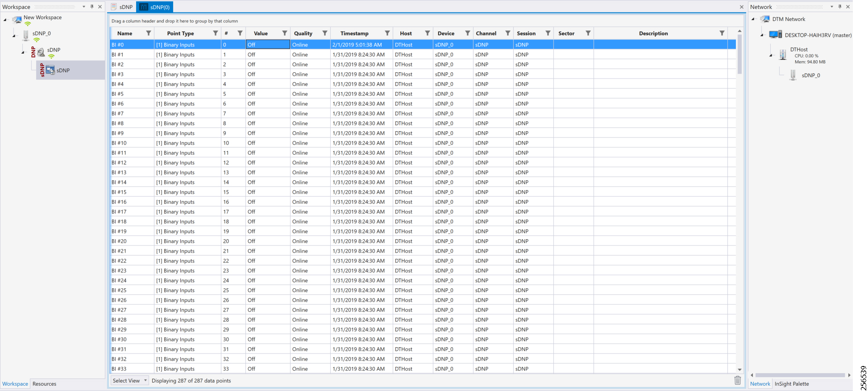
Task: Open the Session column filter
Action: 548,33
